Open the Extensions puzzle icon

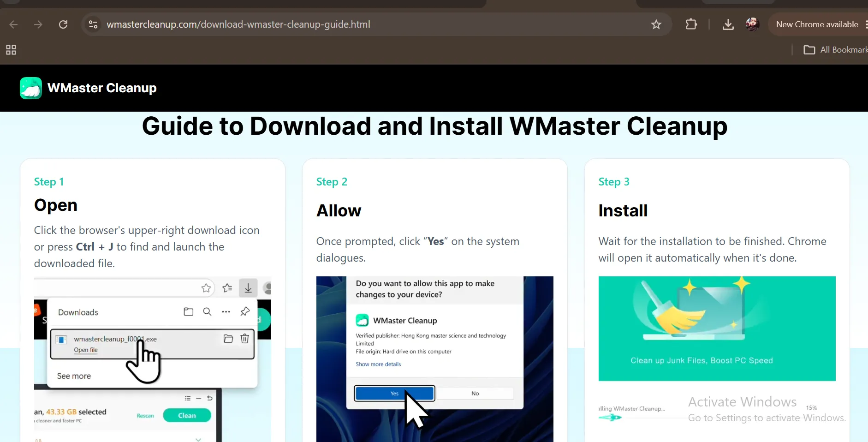tap(691, 24)
